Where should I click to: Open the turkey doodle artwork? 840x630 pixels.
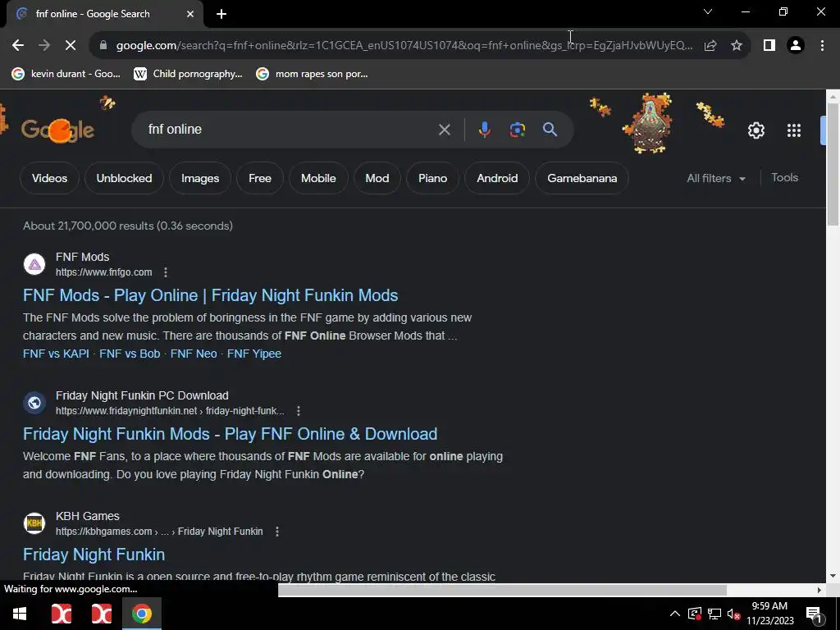650,123
